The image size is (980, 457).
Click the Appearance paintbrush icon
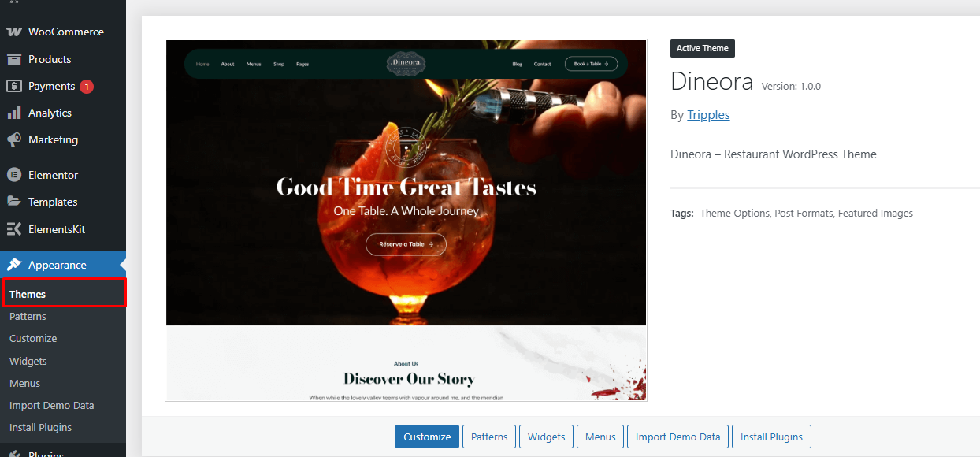(14, 265)
